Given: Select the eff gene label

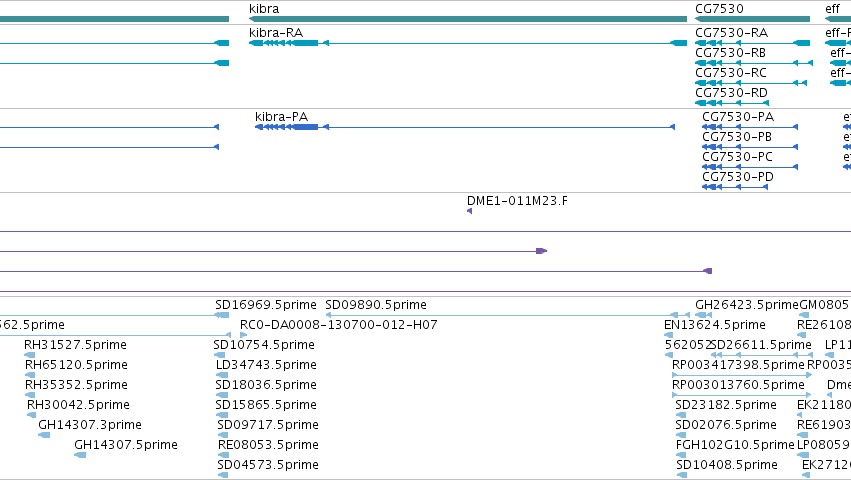Looking at the screenshot, I should coord(833,9).
